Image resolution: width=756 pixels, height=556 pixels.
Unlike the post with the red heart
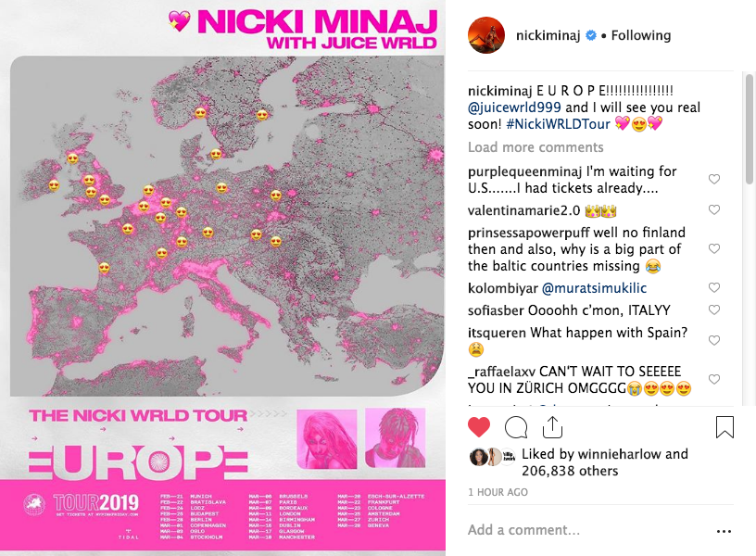(x=478, y=427)
